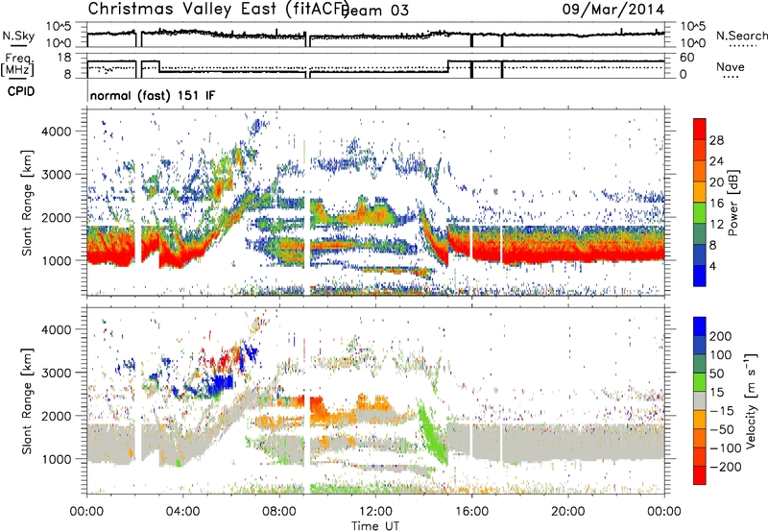
Task: Click the 'Freq. [MHz]' axis label
Action: click(17, 64)
